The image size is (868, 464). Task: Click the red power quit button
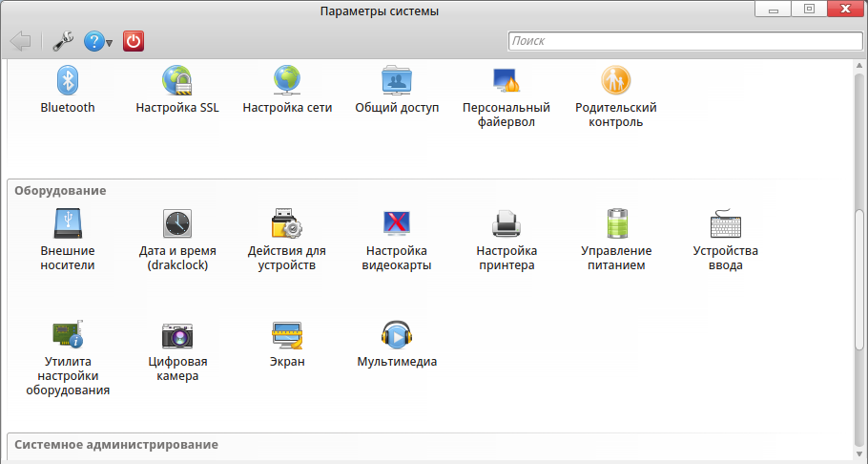[134, 41]
